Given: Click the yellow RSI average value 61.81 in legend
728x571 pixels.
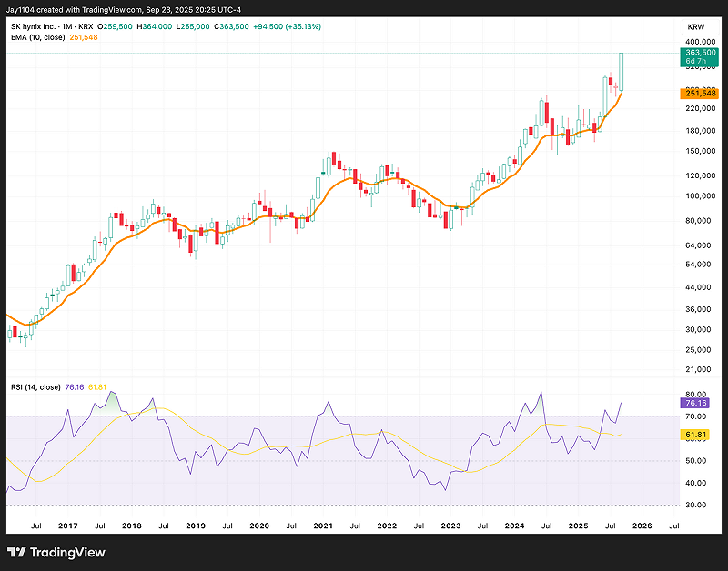Looking at the screenshot, I should point(97,386).
